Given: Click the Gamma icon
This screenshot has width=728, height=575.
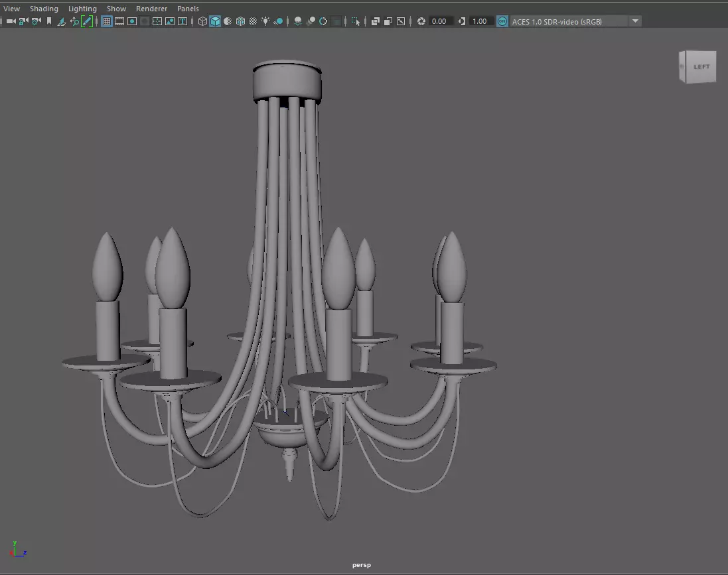Looking at the screenshot, I should pos(461,21).
